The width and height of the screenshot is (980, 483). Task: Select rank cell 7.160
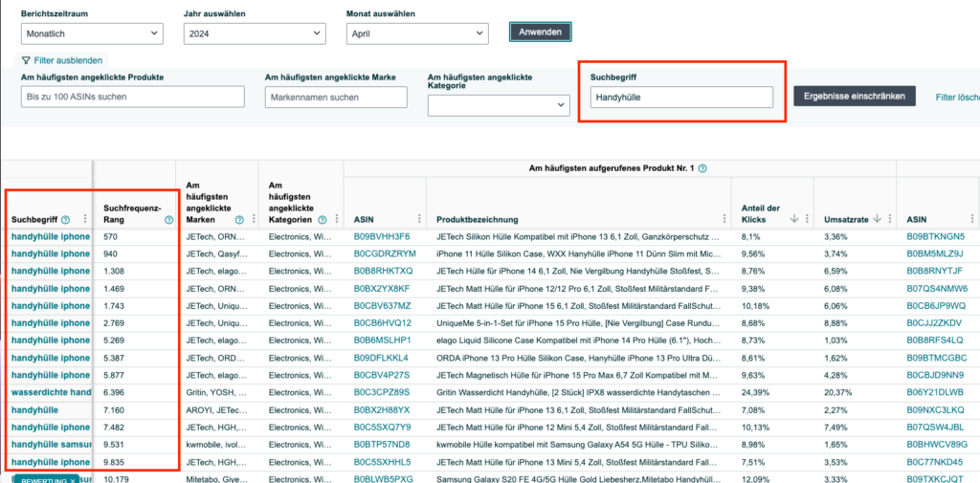(x=112, y=410)
